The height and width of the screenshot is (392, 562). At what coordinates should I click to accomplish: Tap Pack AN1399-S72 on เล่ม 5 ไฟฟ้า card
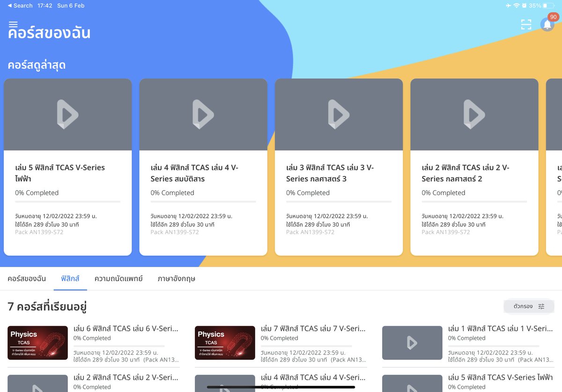pyautogui.click(x=39, y=232)
